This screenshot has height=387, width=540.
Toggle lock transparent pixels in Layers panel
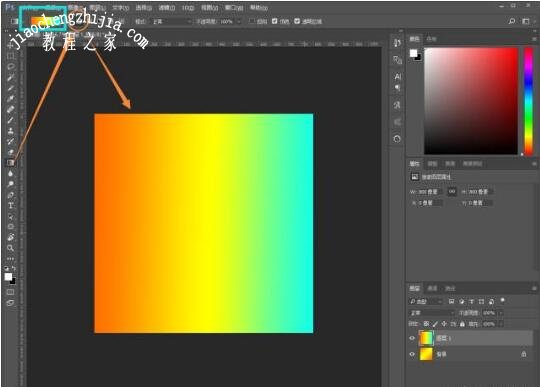click(x=426, y=324)
